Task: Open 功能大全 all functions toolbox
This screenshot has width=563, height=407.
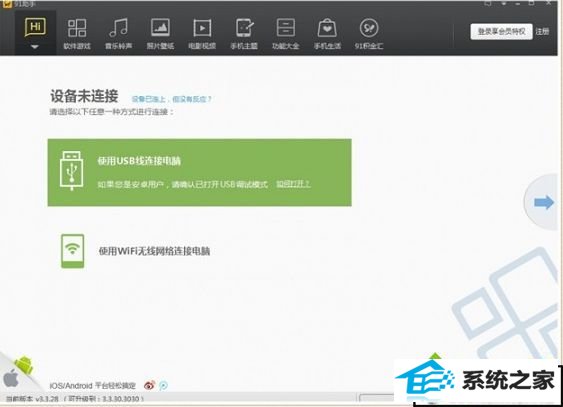Action: tap(286, 34)
